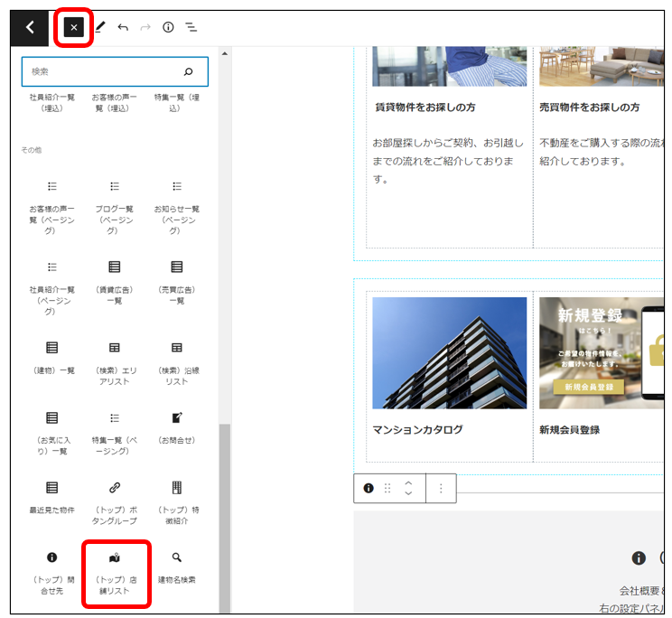
Task: Click the inserter panel scrollbar
Action: pyautogui.click(x=226, y=515)
